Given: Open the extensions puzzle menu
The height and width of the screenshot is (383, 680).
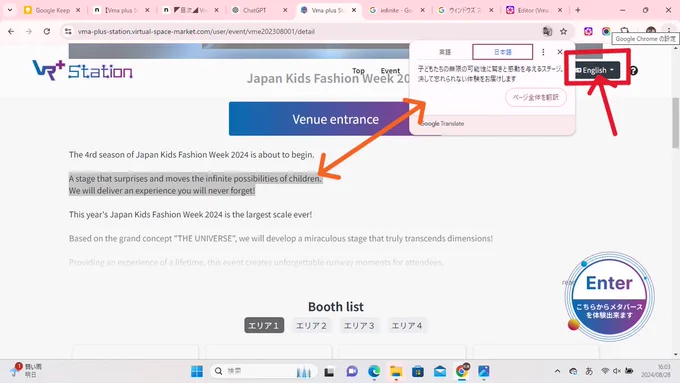Looking at the screenshot, I should pyautogui.click(x=624, y=31).
